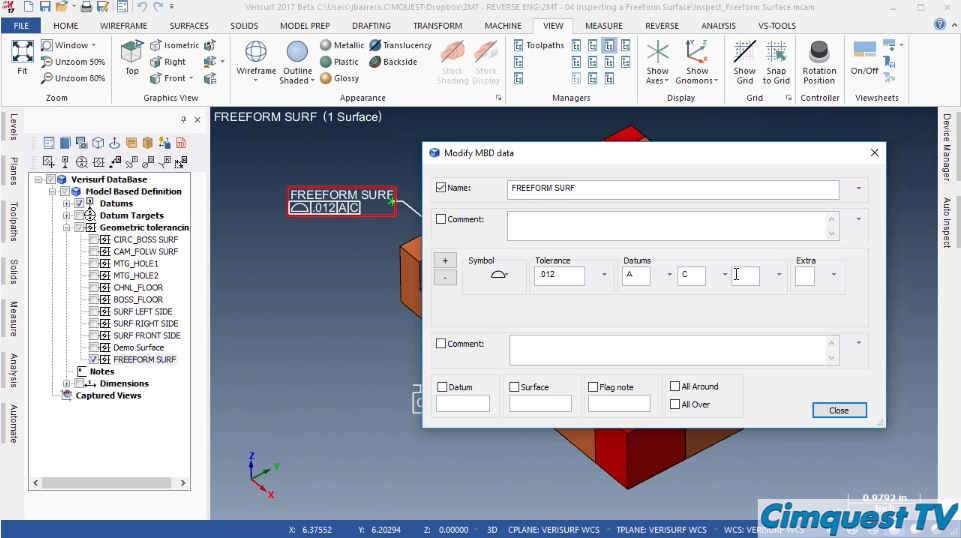Collapse the Geometric tolerancing node
The height and width of the screenshot is (538, 961).
[x=66, y=227]
